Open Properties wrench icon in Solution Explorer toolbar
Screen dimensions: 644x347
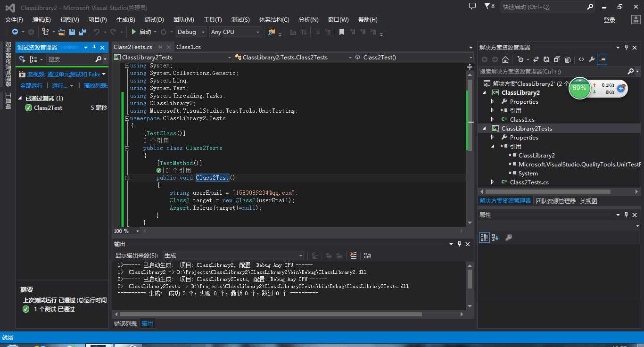[x=592, y=59]
